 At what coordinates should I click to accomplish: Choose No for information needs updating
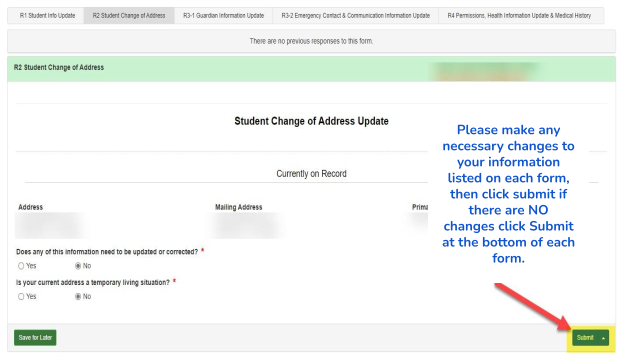coord(78,266)
